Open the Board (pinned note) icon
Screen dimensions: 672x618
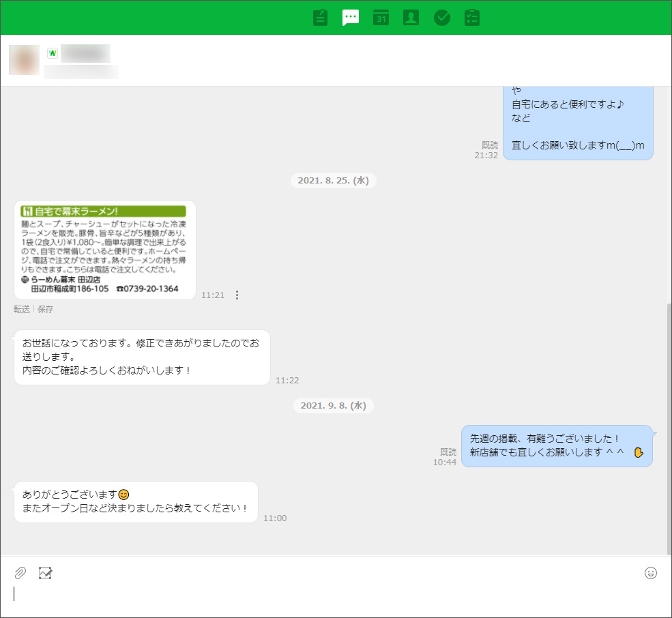(x=321, y=18)
